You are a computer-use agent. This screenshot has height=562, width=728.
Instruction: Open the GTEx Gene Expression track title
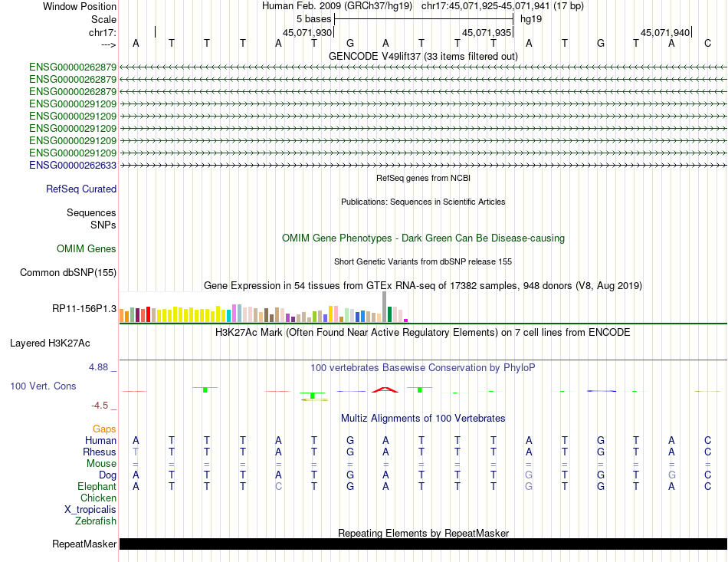click(x=423, y=286)
